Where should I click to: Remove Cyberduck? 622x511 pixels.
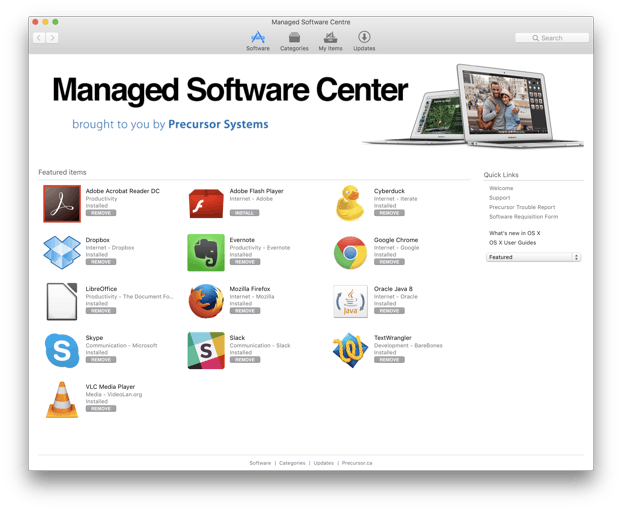click(389, 213)
